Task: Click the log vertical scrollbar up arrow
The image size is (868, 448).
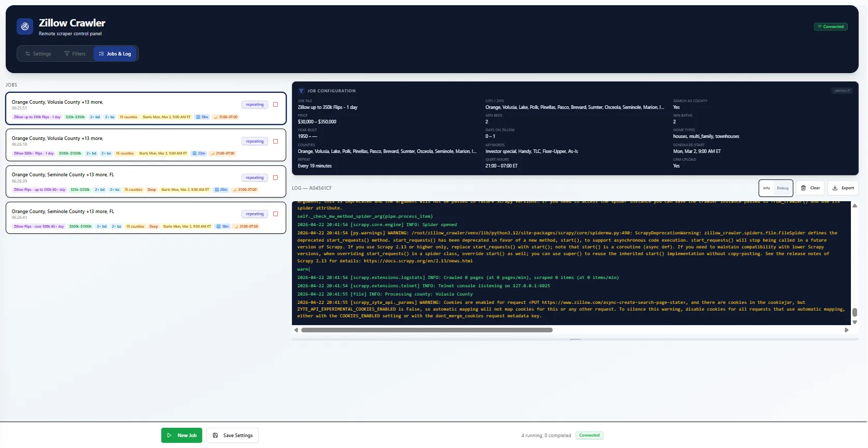Action: tap(855, 206)
